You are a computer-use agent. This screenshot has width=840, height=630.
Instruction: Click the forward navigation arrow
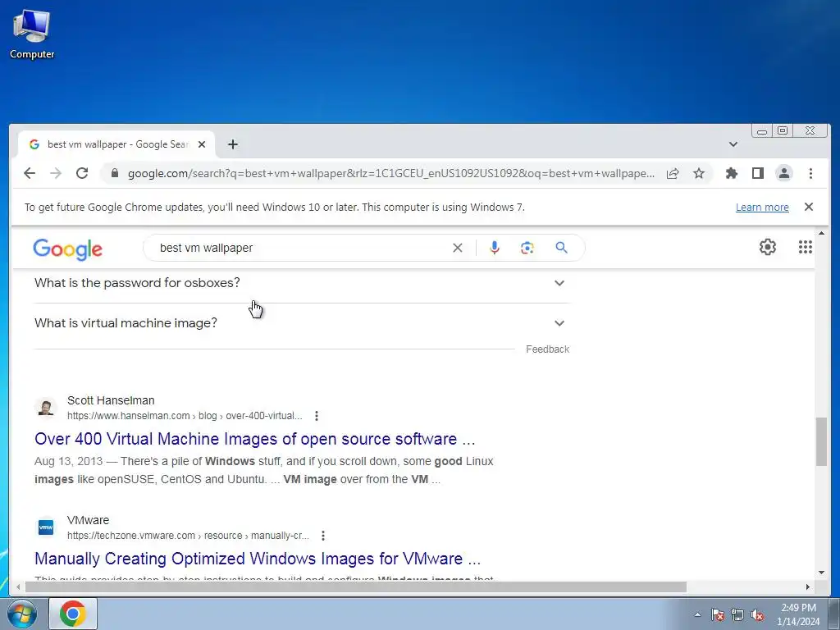coord(56,173)
